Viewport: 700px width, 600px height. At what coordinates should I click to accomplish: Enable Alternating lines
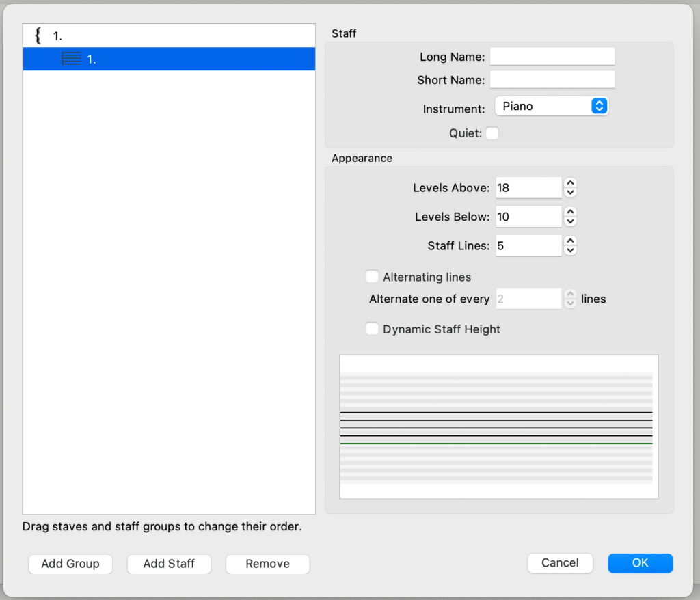tap(372, 276)
